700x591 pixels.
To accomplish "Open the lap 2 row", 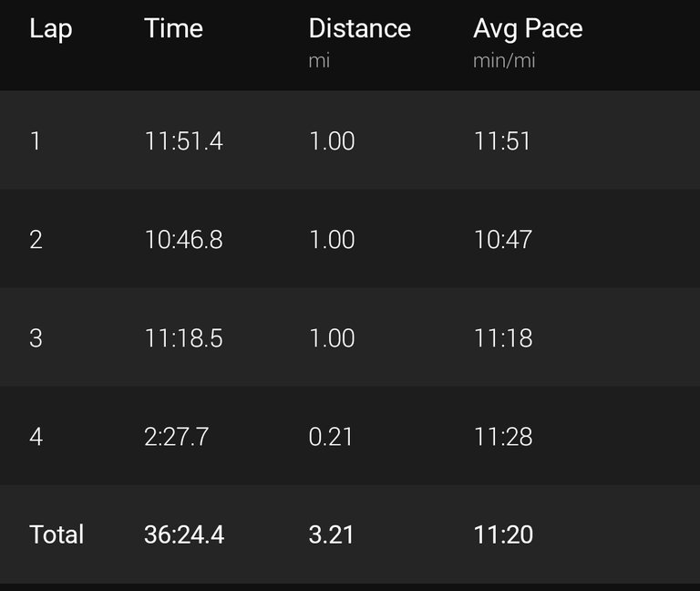I will (x=350, y=239).
